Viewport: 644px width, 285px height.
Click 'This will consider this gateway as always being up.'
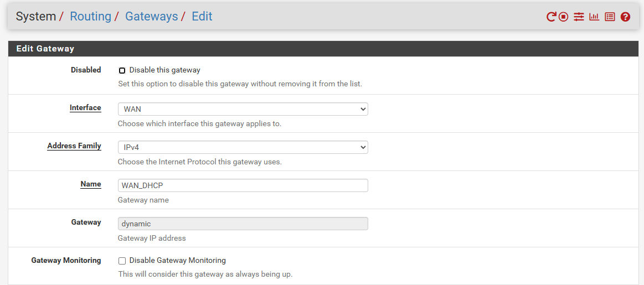(205, 274)
